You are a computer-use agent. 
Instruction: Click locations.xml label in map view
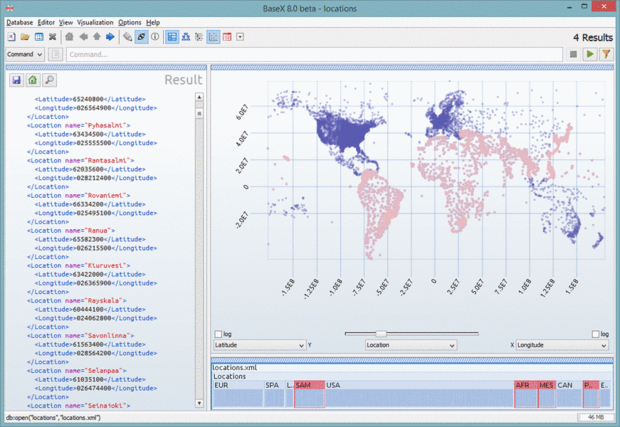(x=234, y=368)
